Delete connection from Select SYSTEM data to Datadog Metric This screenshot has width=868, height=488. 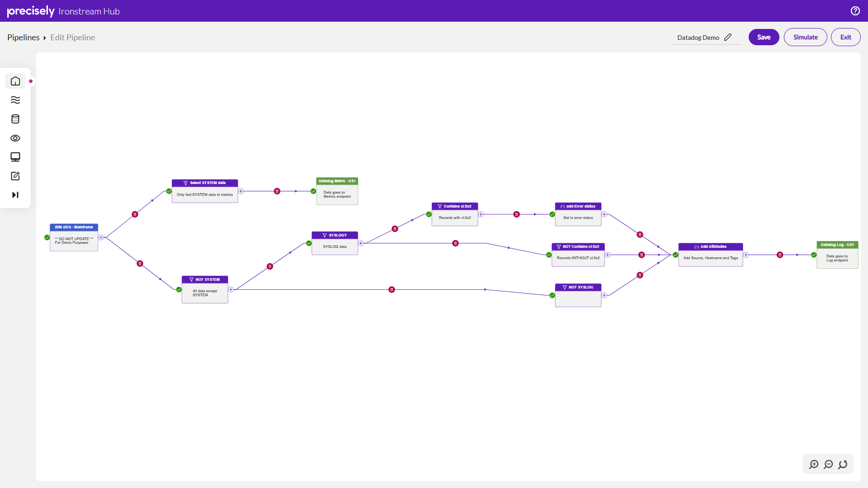tap(277, 191)
